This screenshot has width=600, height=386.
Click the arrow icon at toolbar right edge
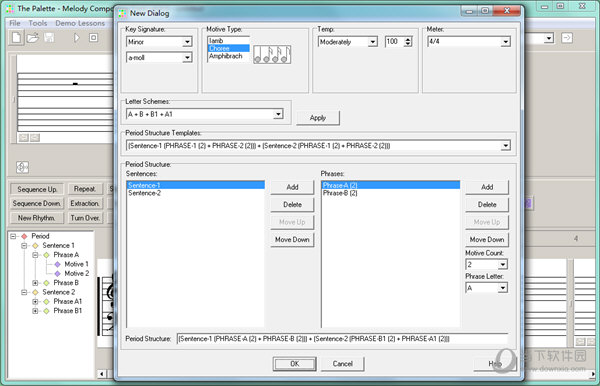pyautogui.click(x=567, y=38)
